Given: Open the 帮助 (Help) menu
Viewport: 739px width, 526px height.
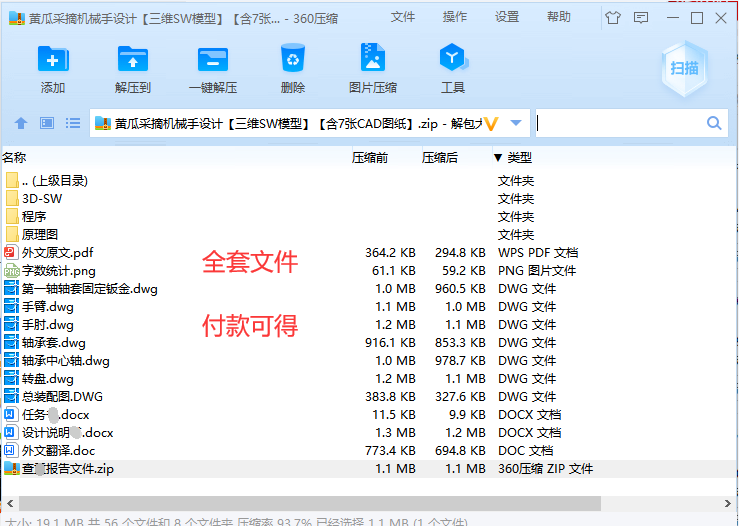Looking at the screenshot, I should (x=558, y=17).
